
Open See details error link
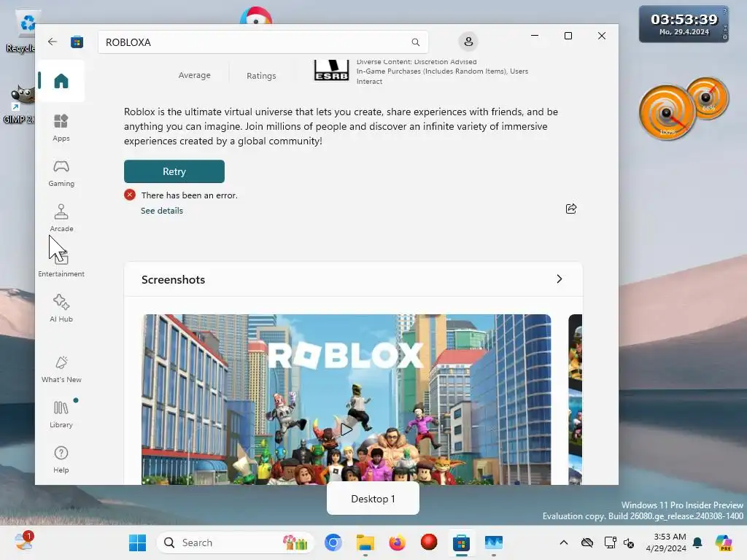coord(161,211)
